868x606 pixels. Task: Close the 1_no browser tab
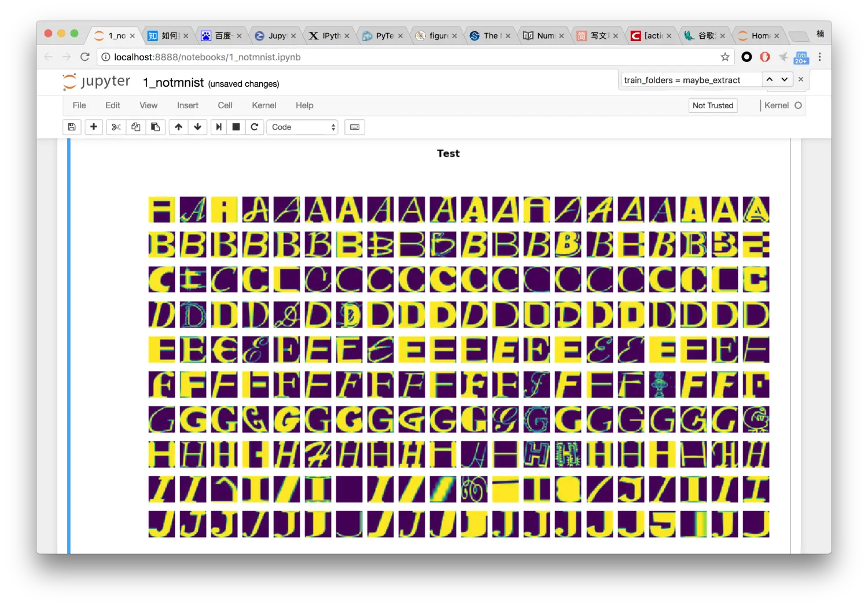(133, 36)
